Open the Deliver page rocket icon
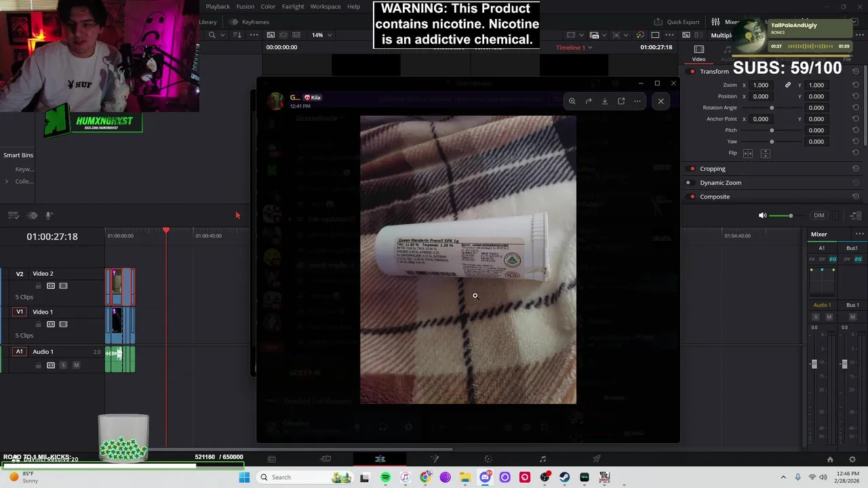The height and width of the screenshot is (488, 868). click(x=597, y=459)
